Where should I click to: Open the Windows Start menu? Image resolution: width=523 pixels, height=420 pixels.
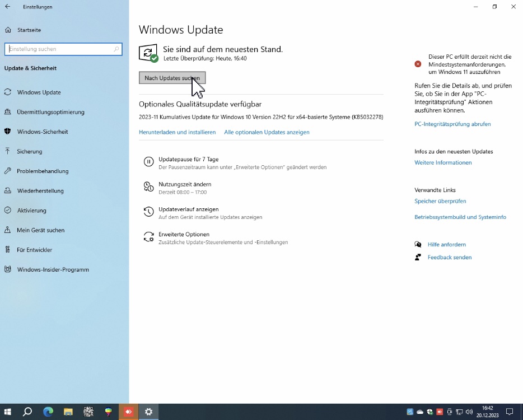7,412
